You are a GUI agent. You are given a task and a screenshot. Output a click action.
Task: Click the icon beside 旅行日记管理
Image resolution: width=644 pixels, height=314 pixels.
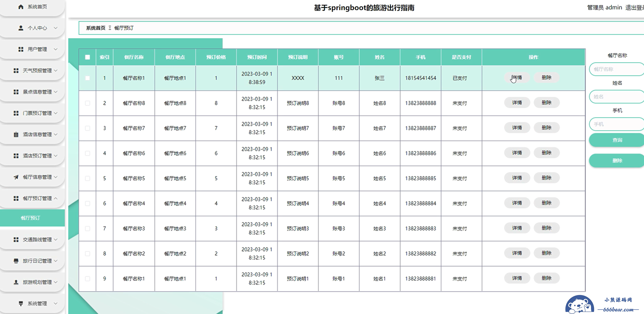point(16,261)
